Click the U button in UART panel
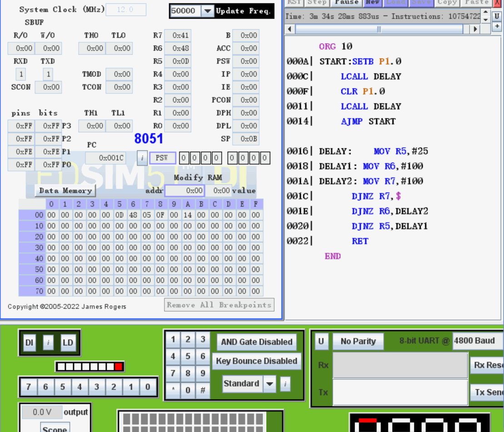 click(321, 341)
